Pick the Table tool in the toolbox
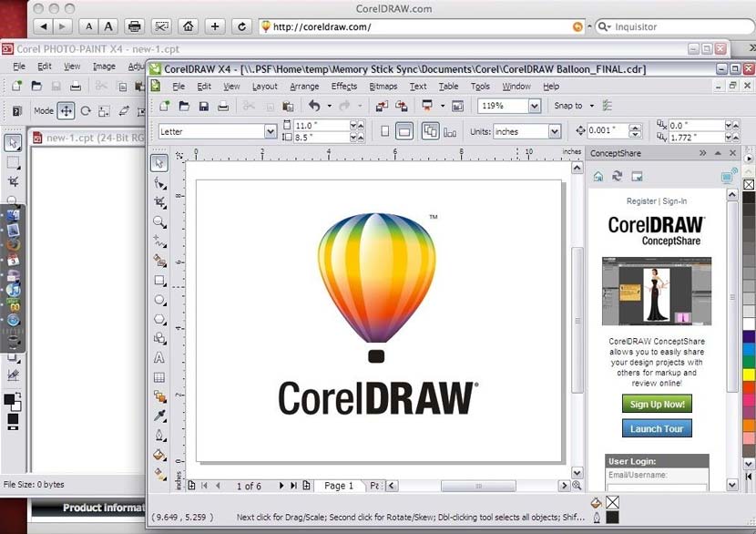Screen dimensions: 756x534 tap(159, 377)
